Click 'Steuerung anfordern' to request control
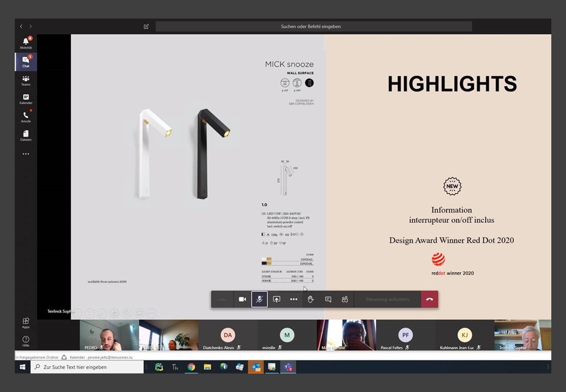Screen dimensions: 566x392 click(387, 299)
